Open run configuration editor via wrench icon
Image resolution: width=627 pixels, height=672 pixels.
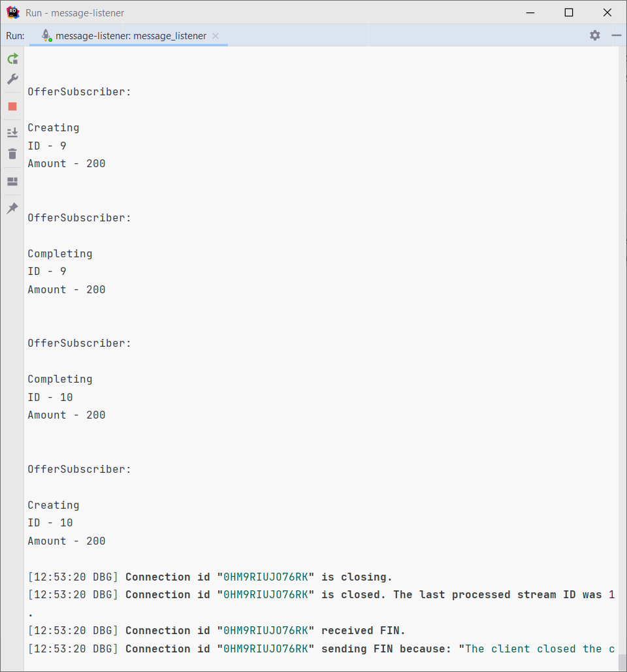point(12,79)
